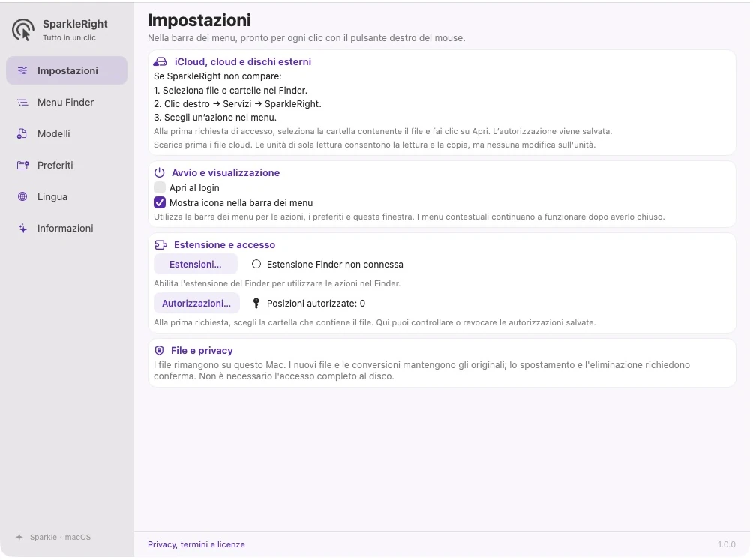
Task: Open the Lingua section
Action: click(x=67, y=196)
